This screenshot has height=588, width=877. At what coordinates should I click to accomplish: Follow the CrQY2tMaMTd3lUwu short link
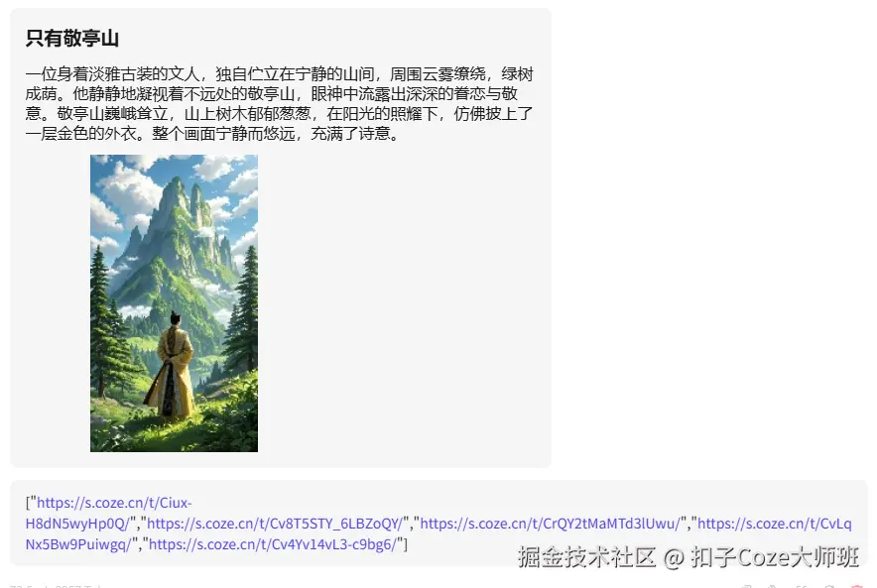point(550,524)
